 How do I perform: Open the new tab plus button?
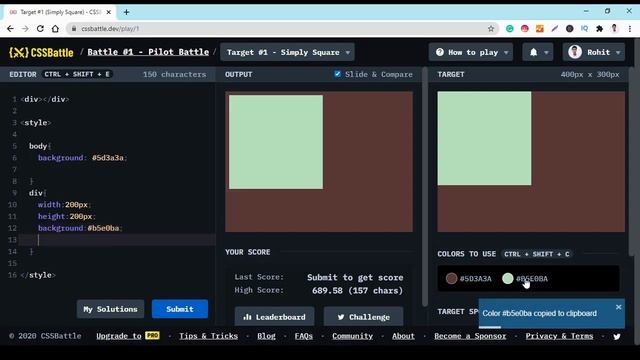(x=126, y=12)
